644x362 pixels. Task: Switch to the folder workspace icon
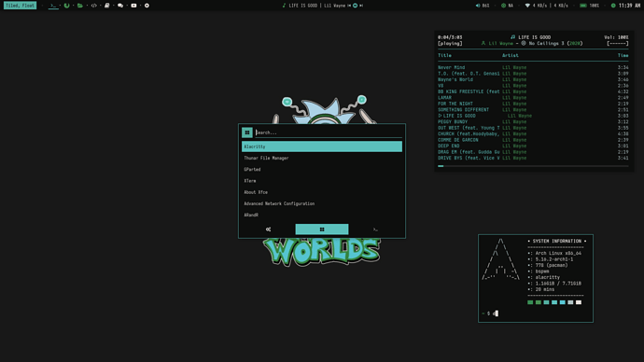click(x=80, y=6)
